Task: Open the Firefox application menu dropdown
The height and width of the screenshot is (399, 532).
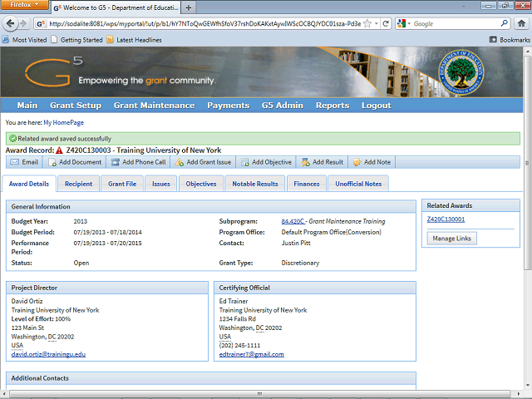Action: [25, 7]
